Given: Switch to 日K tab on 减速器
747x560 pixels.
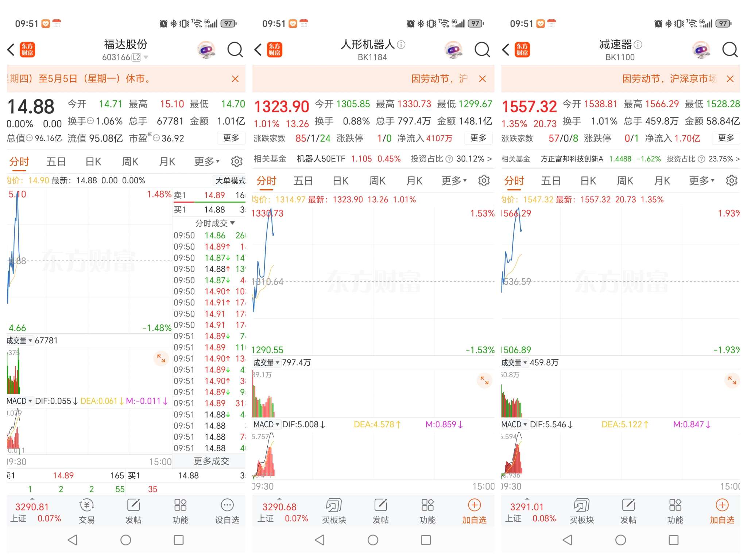Looking at the screenshot, I should pos(588,180).
